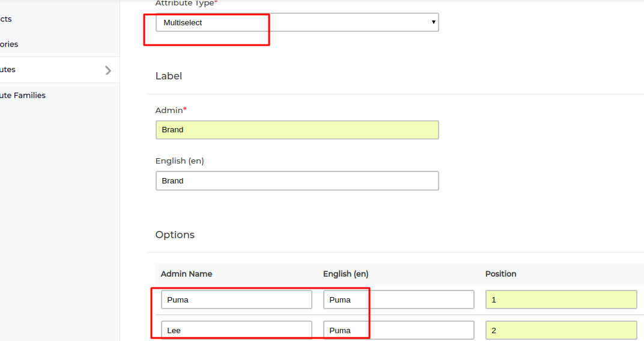The height and width of the screenshot is (341, 644).
Task: Click the English (en) label input with Brand
Action: tap(297, 181)
